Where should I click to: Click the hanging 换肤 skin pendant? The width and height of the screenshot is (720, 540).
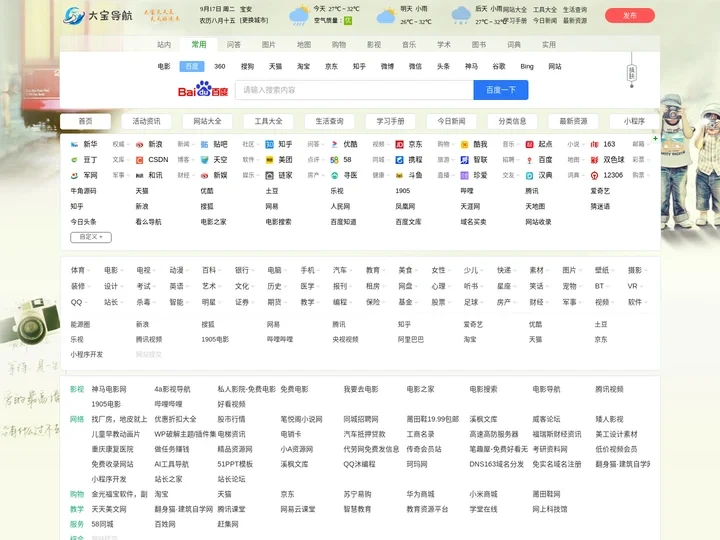point(632,72)
